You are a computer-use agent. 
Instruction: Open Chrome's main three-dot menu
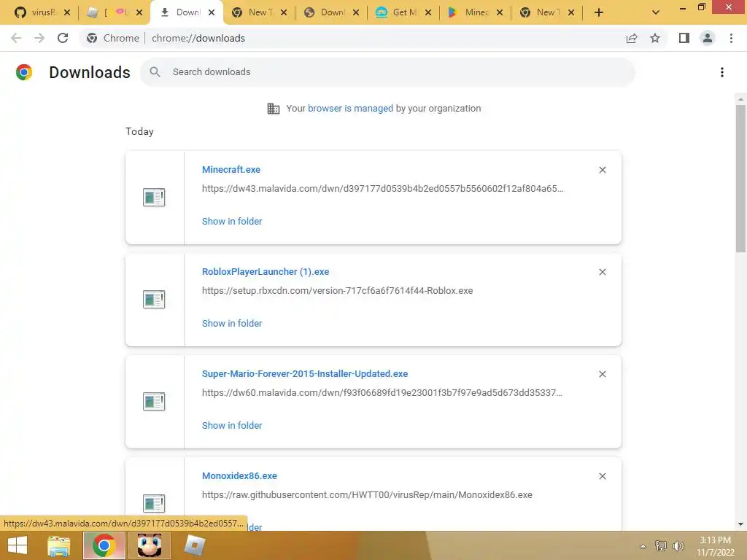coord(731,38)
